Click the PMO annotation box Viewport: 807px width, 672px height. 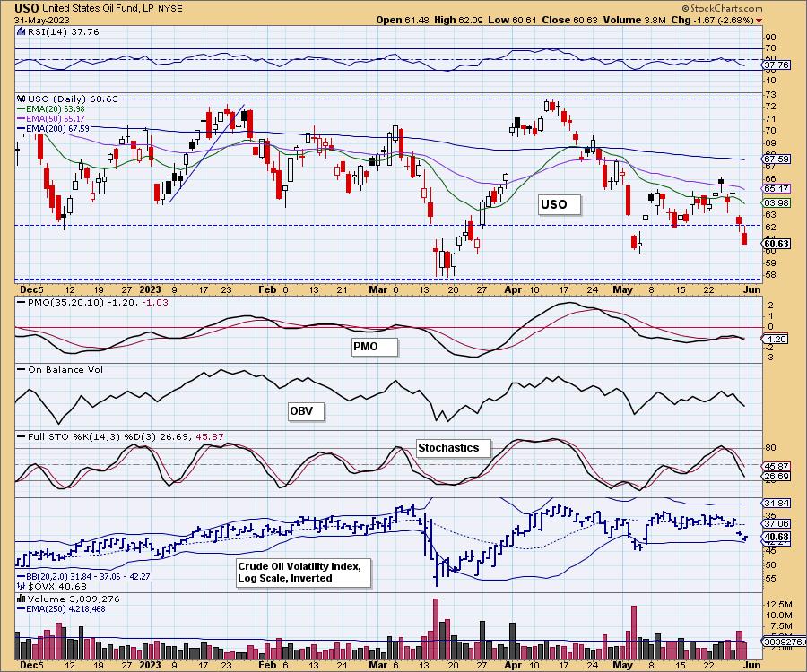pos(375,347)
